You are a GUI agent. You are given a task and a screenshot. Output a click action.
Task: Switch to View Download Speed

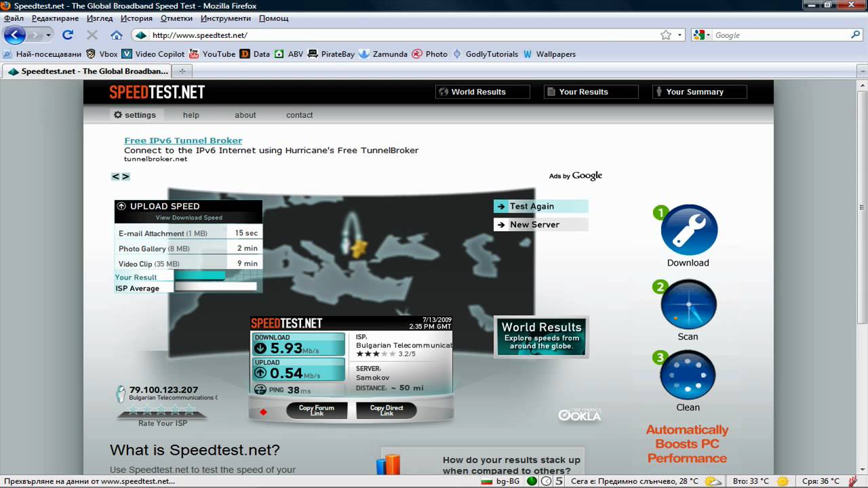pyautogui.click(x=189, y=218)
